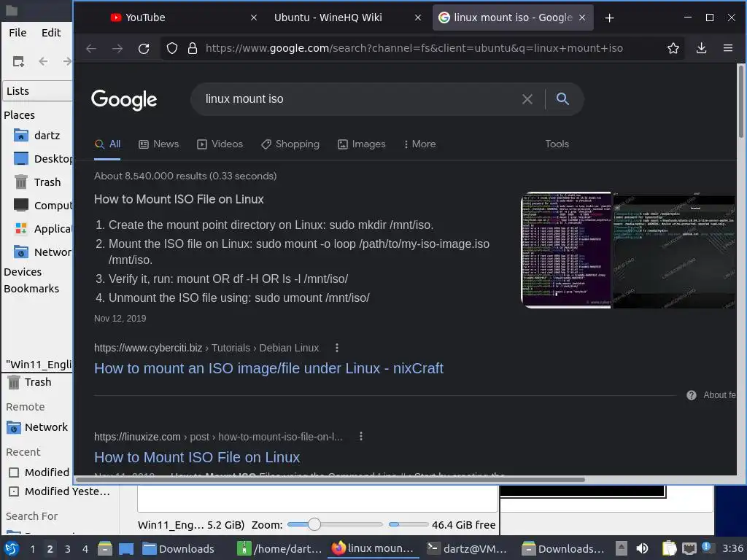Select the Shopping results tab
The height and width of the screenshot is (560, 747).
pos(290,144)
